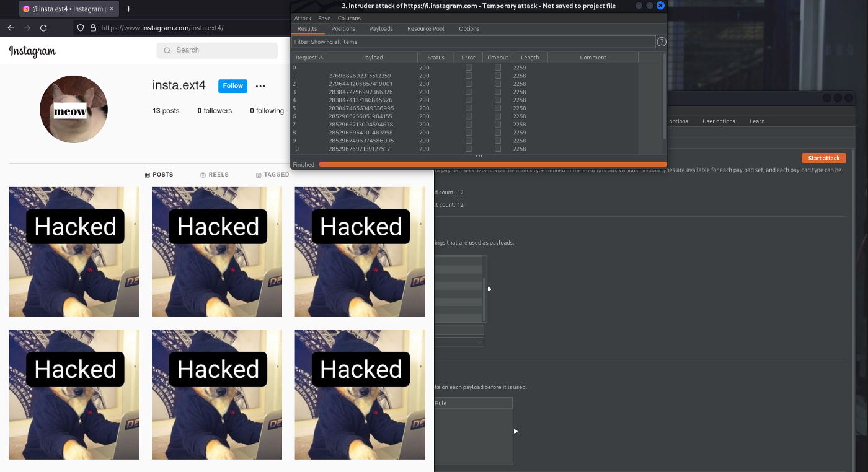Click the Instagram wordmark logo

tap(32, 51)
